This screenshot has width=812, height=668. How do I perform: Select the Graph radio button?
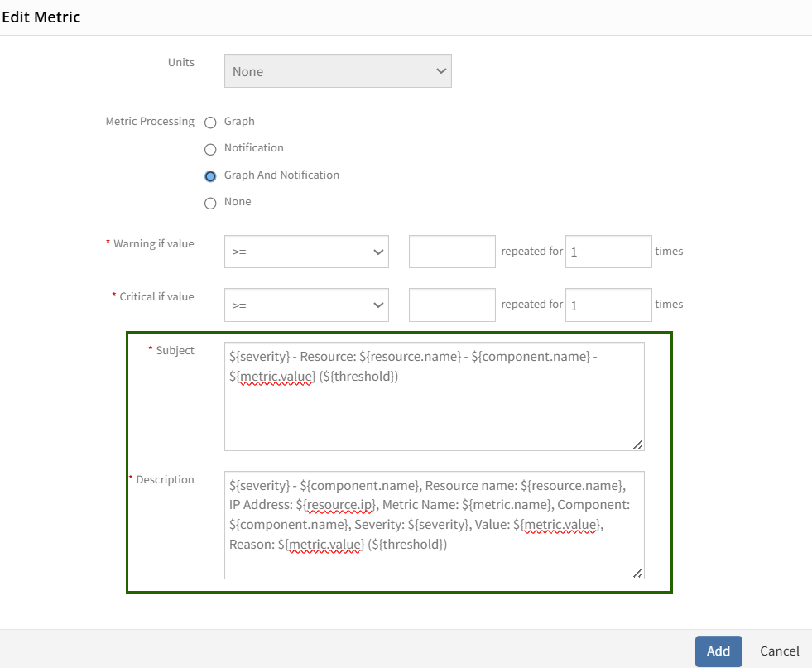point(210,123)
